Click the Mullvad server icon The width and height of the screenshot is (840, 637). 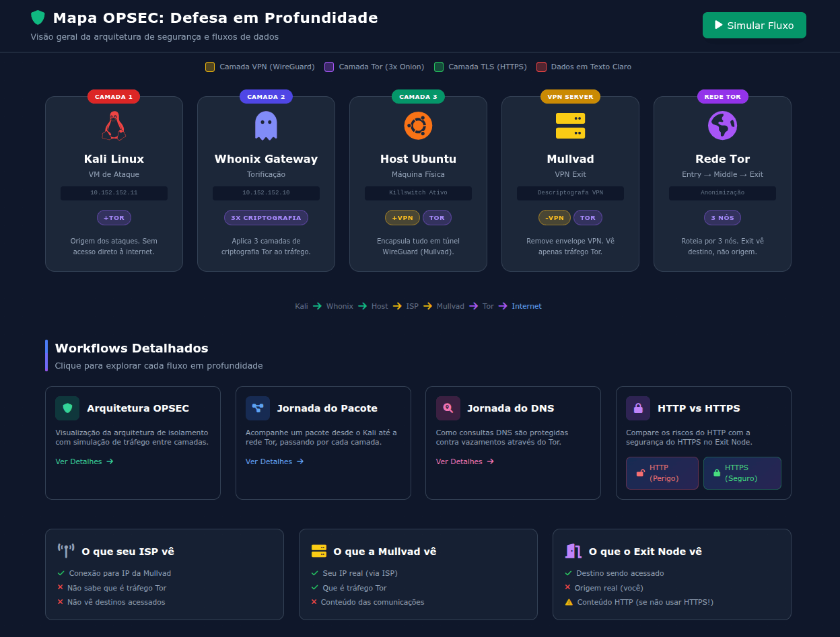[570, 126]
